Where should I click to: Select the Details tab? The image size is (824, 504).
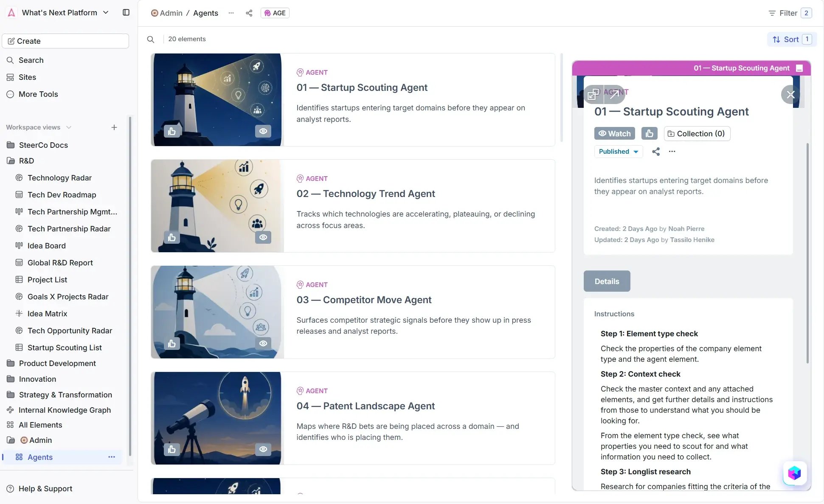tap(607, 281)
